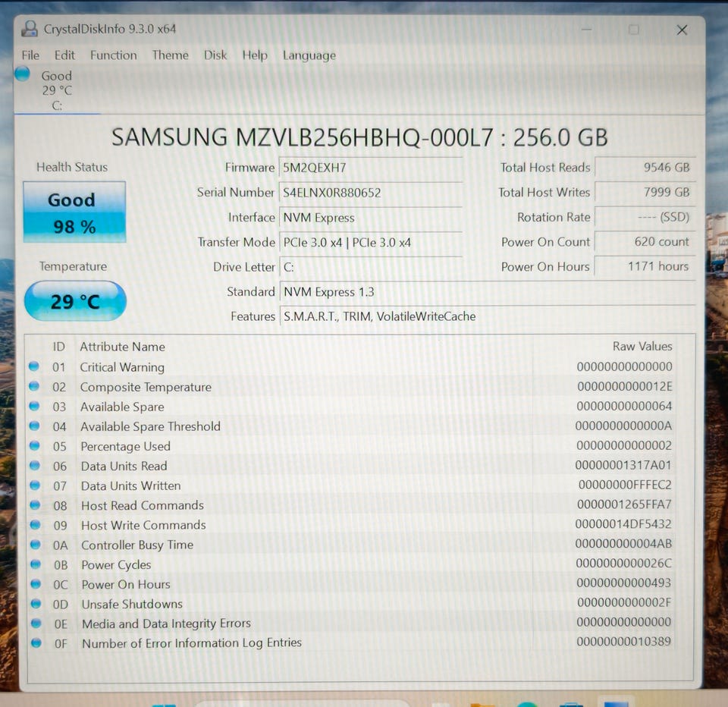Click Power On Hours value 1171 hours
This screenshot has width=728, height=707.
pyautogui.click(x=645, y=266)
